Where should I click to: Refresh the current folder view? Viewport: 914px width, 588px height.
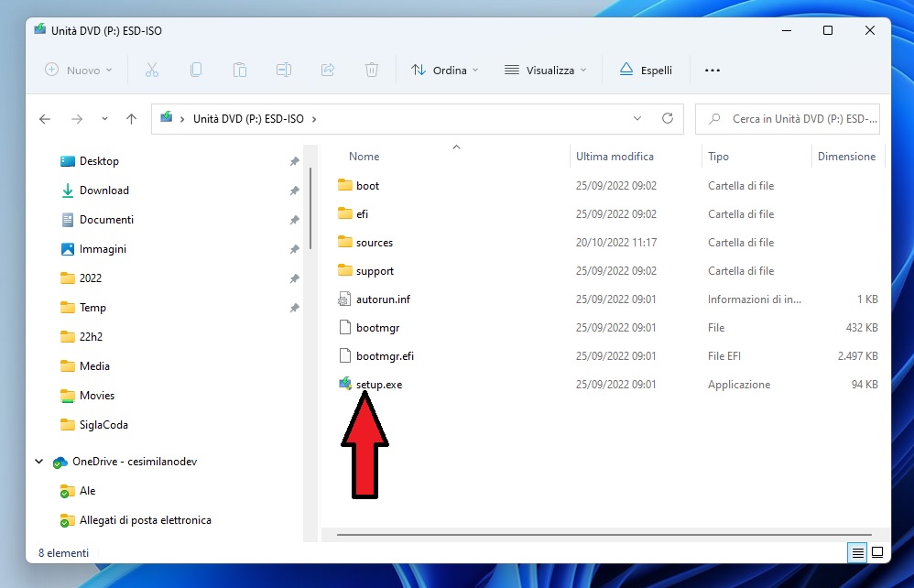[x=668, y=118]
